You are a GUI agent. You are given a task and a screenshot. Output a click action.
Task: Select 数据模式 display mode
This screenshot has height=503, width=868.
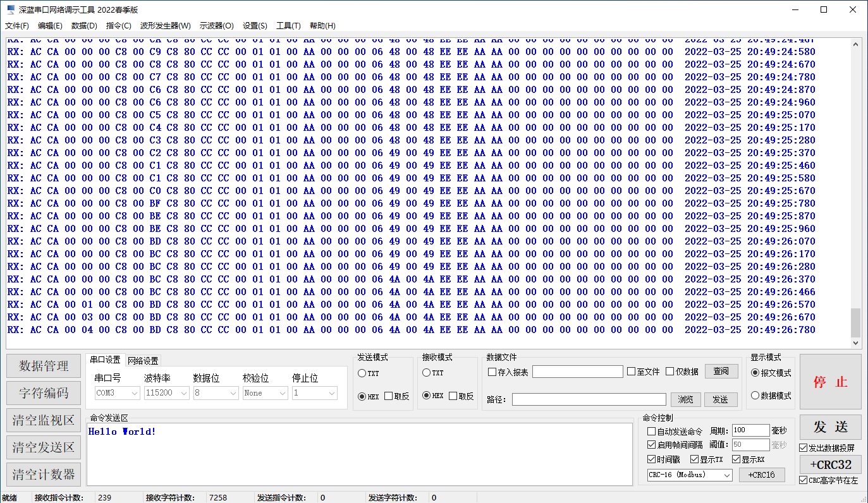[x=755, y=396]
